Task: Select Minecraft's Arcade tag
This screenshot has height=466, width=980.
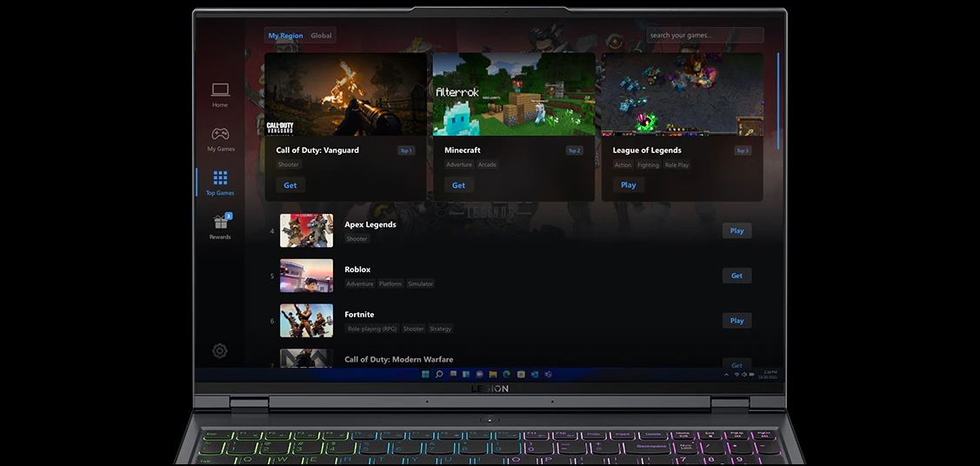Action: click(x=487, y=165)
